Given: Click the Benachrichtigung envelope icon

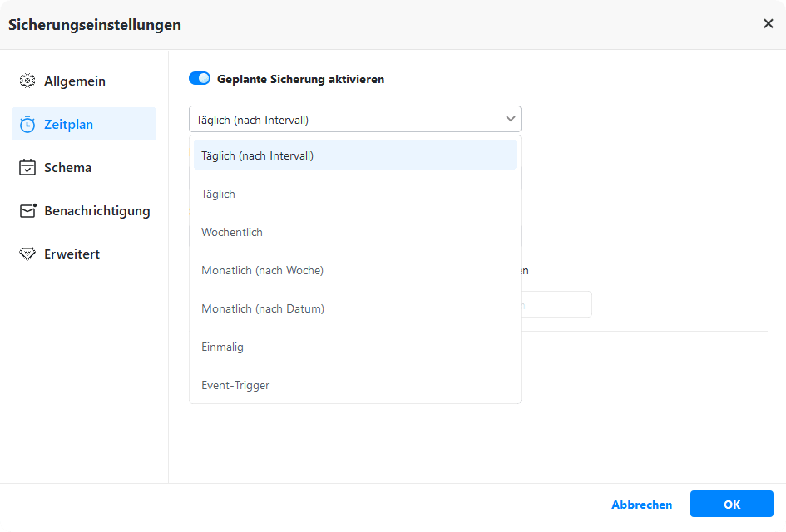Looking at the screenshot, I should (x=27, y=211).
